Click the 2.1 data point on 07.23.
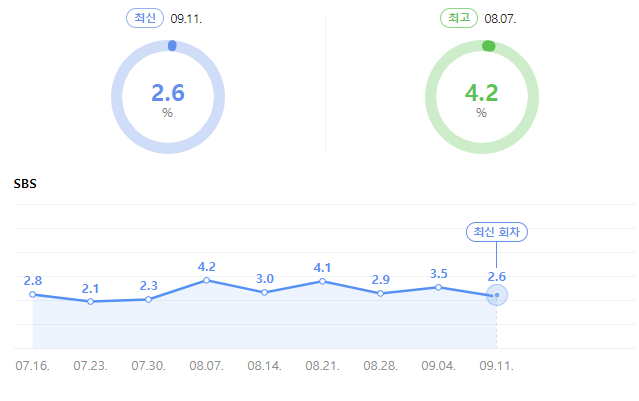This screenshot has height=401, width=639. coord(90,302)
